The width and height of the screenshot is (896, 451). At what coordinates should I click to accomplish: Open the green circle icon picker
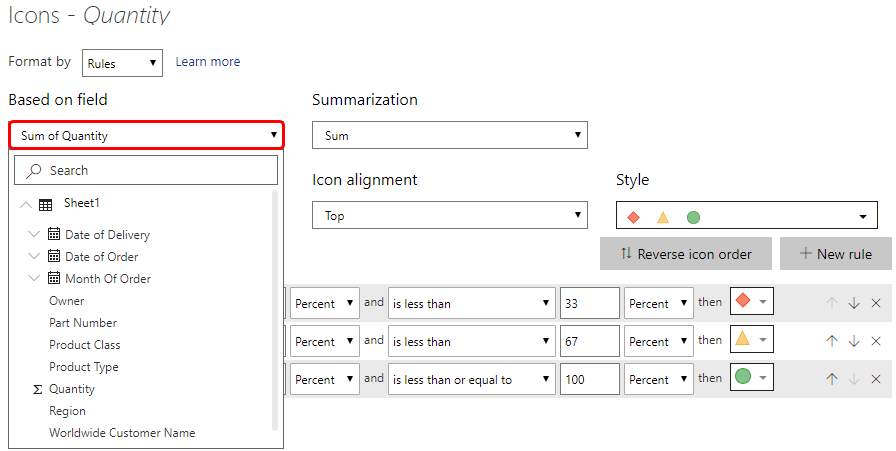(752, 379)
